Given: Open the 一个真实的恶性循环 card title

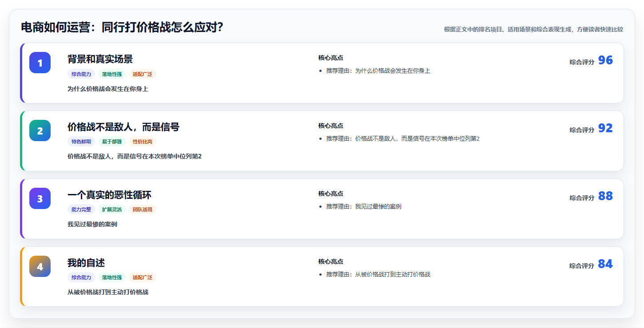Looking at the screenshot, I should (x=109, y=195).
